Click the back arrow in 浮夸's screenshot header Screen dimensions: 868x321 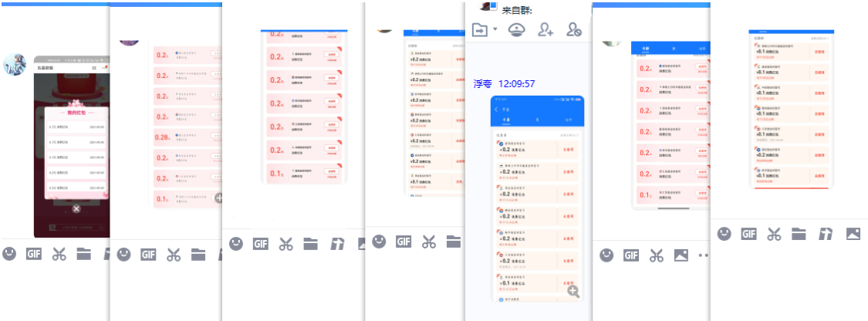pos(497,109)
